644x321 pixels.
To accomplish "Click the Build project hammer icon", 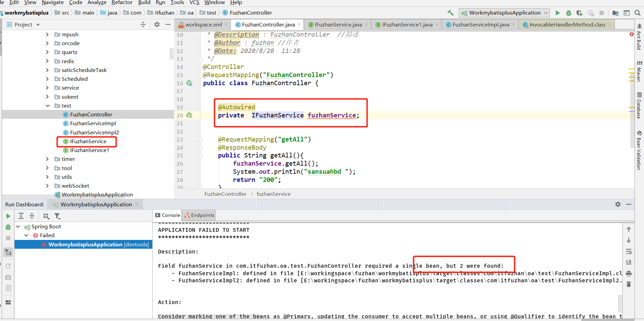I will point(450,13).
